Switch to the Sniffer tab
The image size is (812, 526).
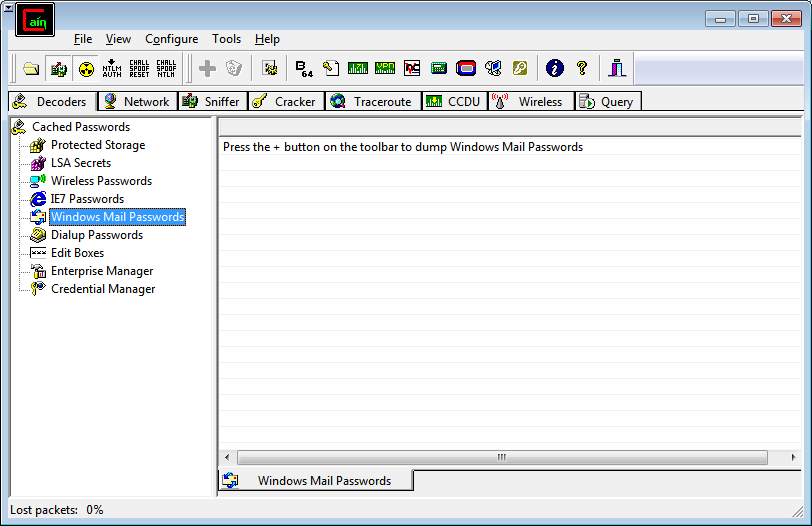click(x=211, y=101)
